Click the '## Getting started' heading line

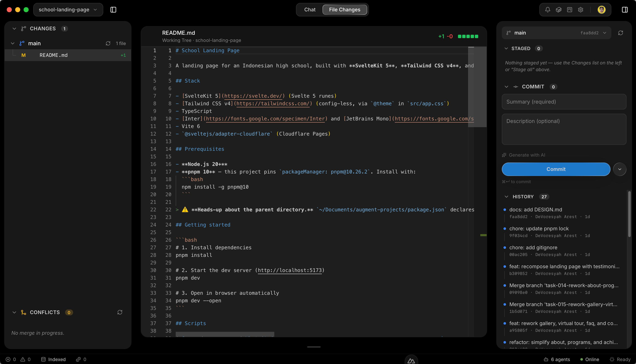[x=203, y=225]
